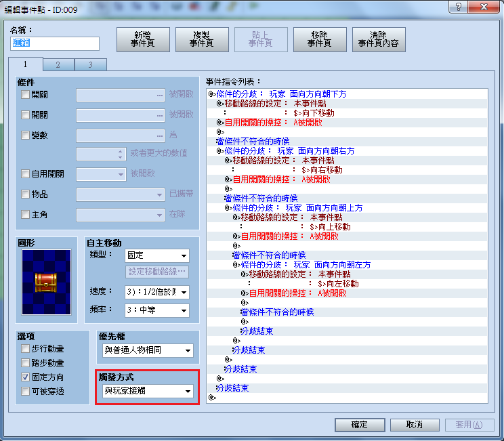Uncheck the 固定方向 option

(25, 377)
